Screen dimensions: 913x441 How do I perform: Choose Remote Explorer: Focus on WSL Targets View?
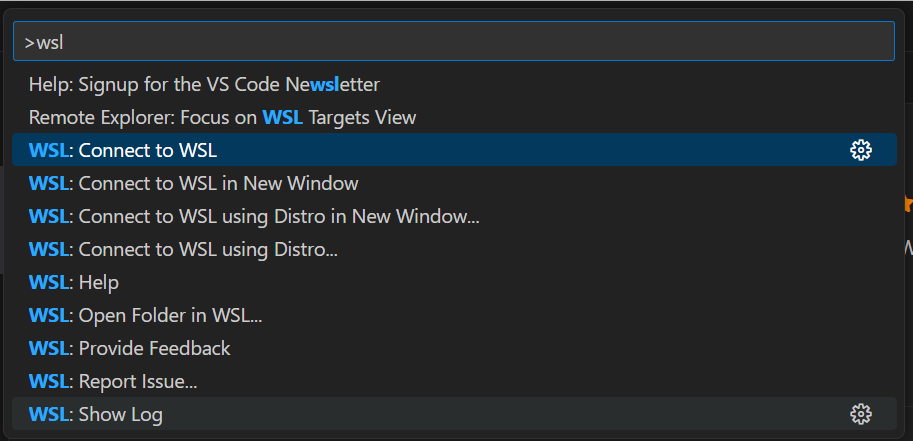[x=454, y=118]
